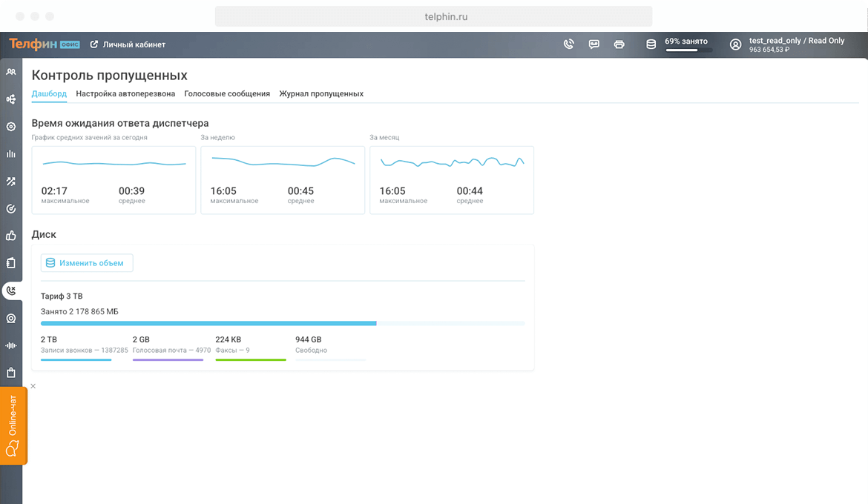
Task: Click the Изменить объем button
Action: pyautogui.click(x=87, y=263)
